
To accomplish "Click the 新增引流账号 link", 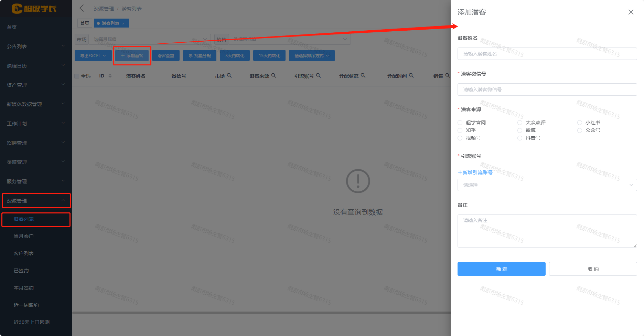I will (x=475, y=172).
